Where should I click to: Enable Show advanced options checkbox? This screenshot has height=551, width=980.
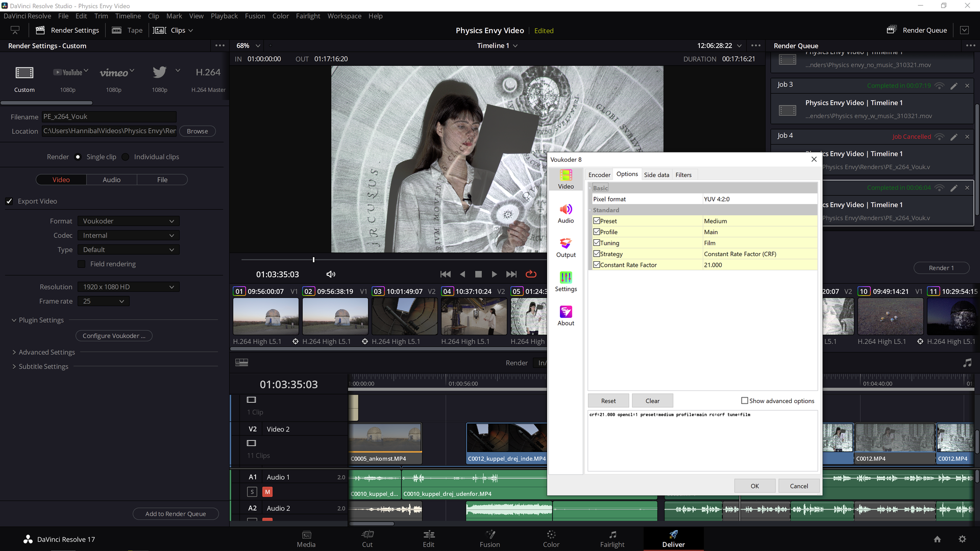click(745, 400)
